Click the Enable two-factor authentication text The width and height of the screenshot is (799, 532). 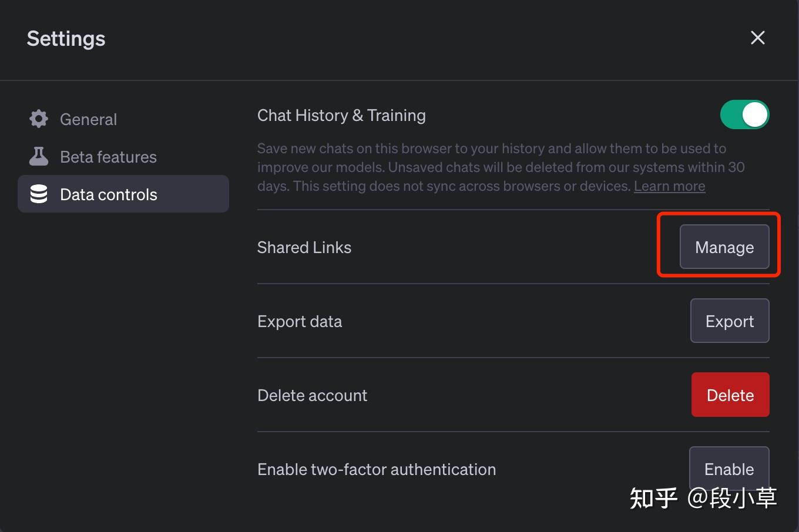pyautogui.click(x=377, y=470)
